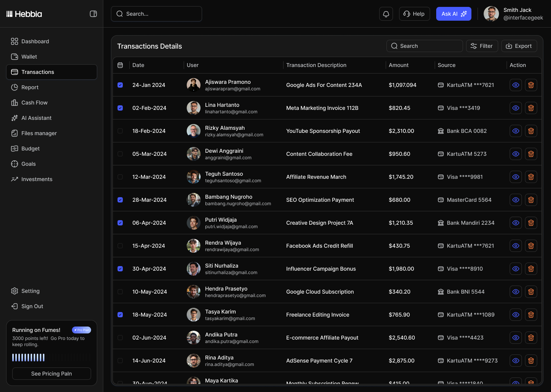Image resolution: width=551 pixels, height=392 pixels.
Task: View details of Ajiswara Pramono transaction
Action: (515, 85)
